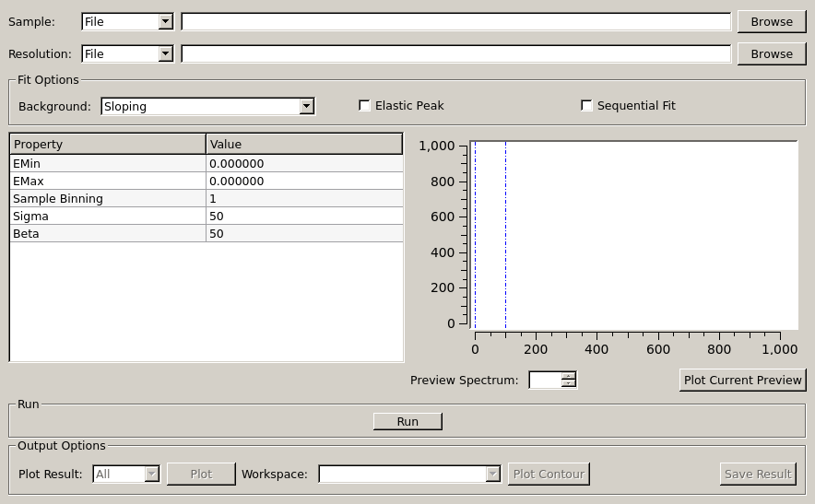Click the Sample file path field
This screenshot has width=815, height=504.
click(455, 21)
